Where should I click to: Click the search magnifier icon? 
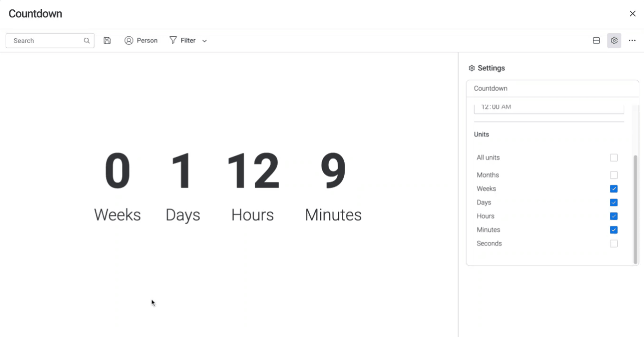[87, 41]
